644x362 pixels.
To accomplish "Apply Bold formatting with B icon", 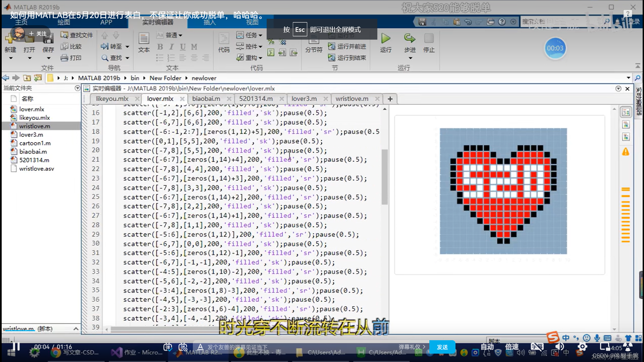I will [160, 47].
